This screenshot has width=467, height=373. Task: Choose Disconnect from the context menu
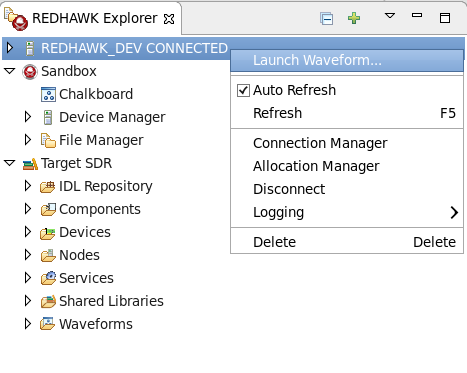347,189
